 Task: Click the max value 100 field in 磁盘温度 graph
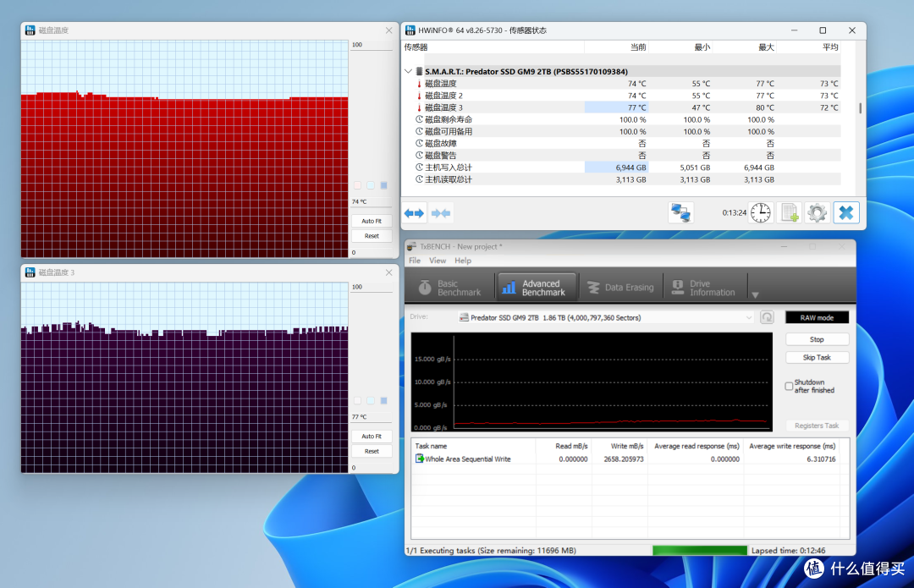[372, 45]
